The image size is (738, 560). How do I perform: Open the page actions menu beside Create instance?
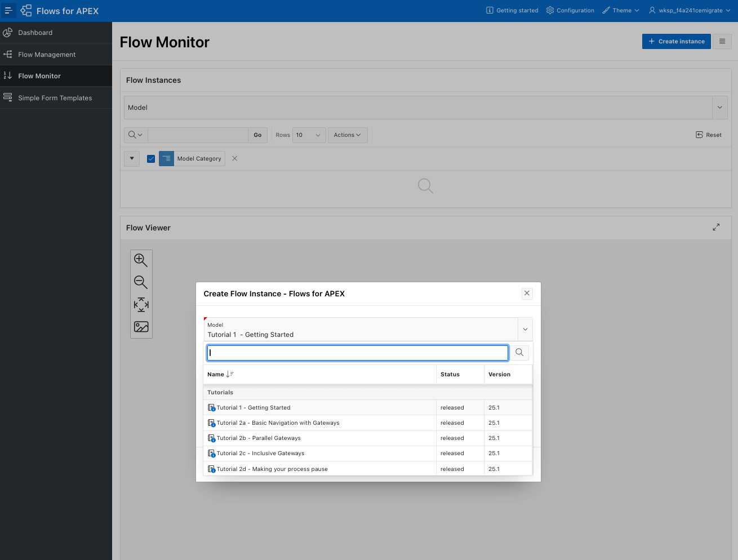722,41
